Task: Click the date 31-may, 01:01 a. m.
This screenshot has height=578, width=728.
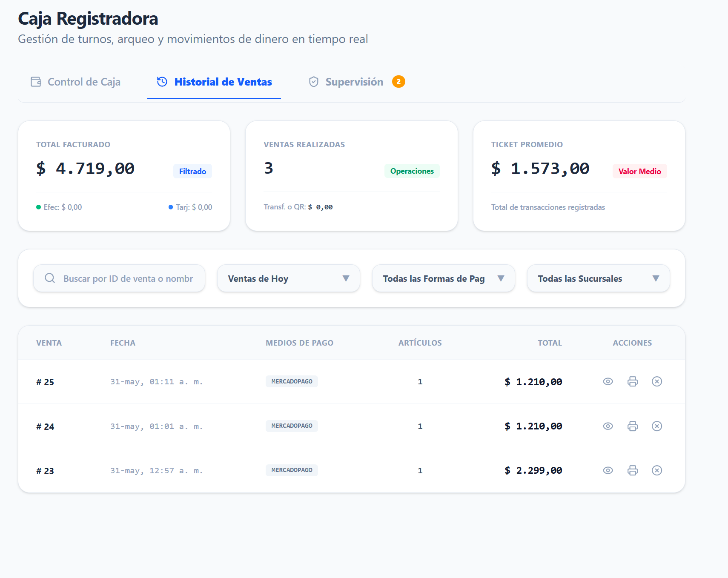Action: point(157,426)
